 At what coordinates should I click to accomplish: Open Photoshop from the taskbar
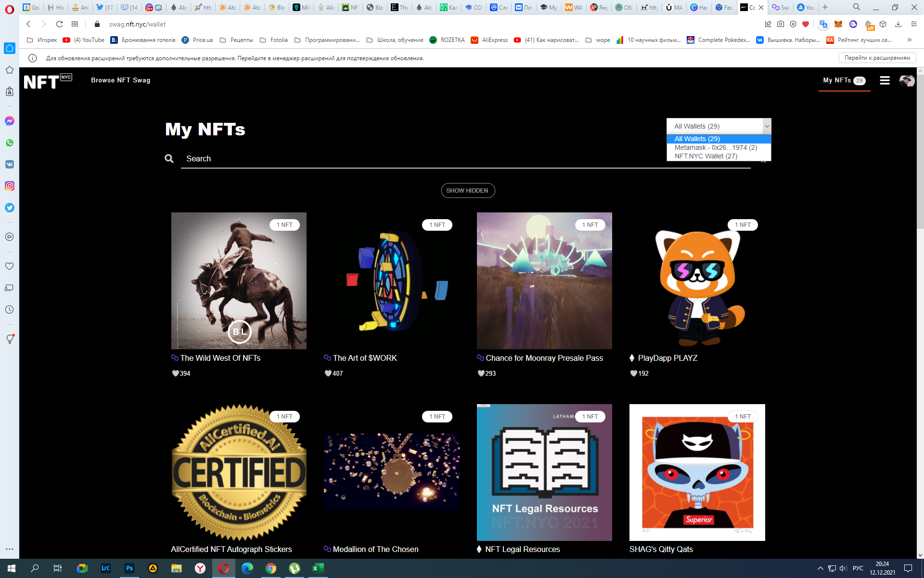tap(129, 568)
